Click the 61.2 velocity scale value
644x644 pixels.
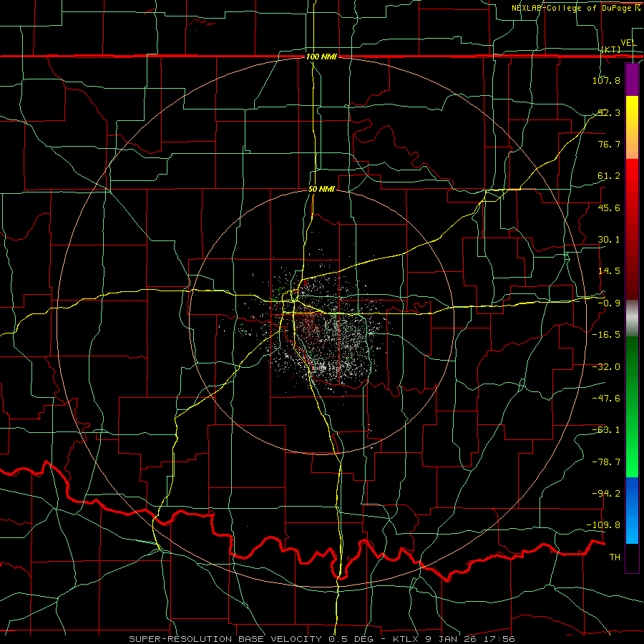pos(609,176)
